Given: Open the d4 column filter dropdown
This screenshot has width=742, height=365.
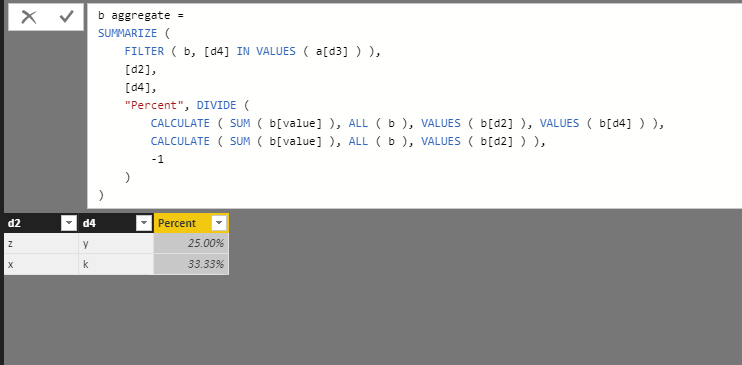Looking at the screenshot, I should [143, 223].
